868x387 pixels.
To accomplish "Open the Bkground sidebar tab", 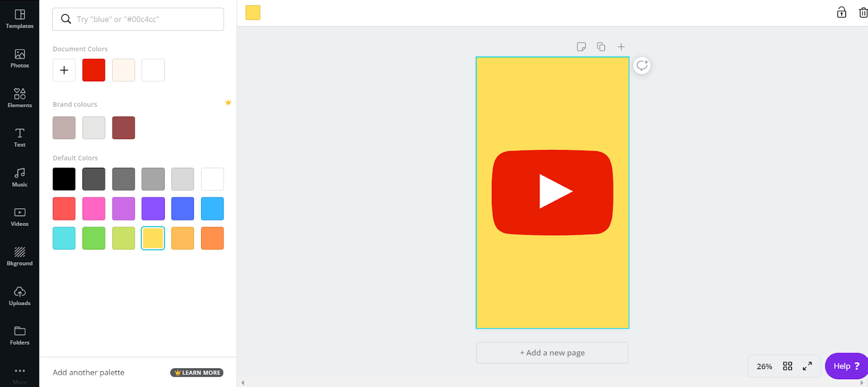I will 20,256.
